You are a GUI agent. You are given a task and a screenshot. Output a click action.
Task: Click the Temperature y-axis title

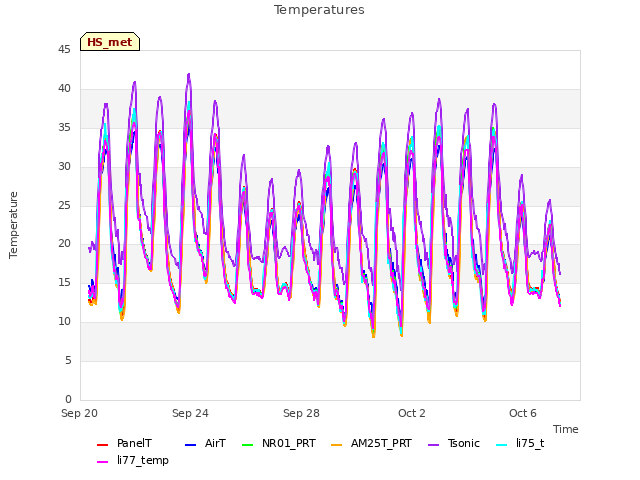[13, 225]
